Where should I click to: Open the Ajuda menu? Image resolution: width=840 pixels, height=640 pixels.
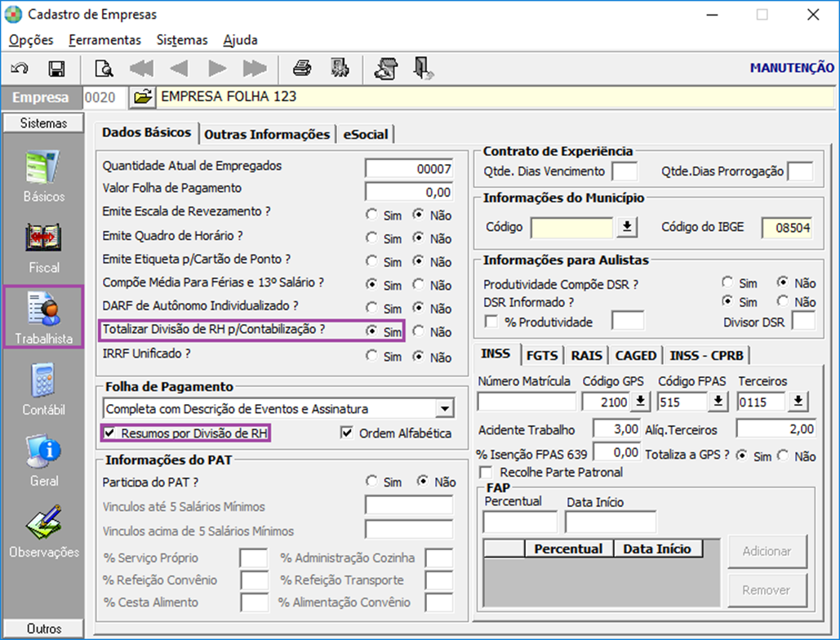tap(241, 40)
